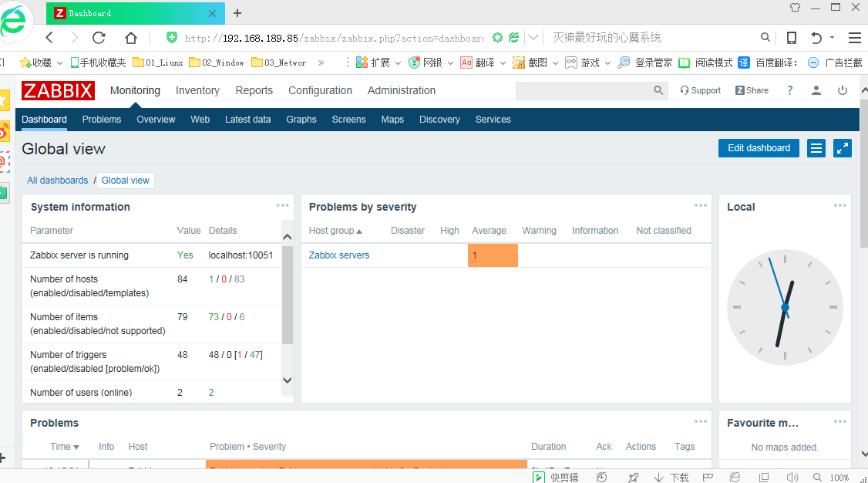The height and width of the screenshot is (483, 868).
Task: Go to All dashboards breadcrumb link
Action: pos(57,181)
